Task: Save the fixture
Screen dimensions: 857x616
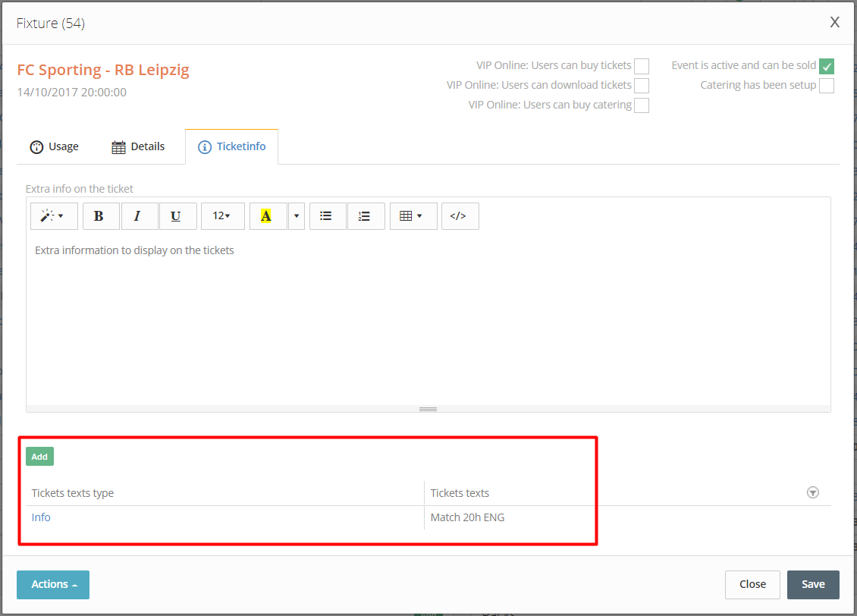Action: pos(813,584)
